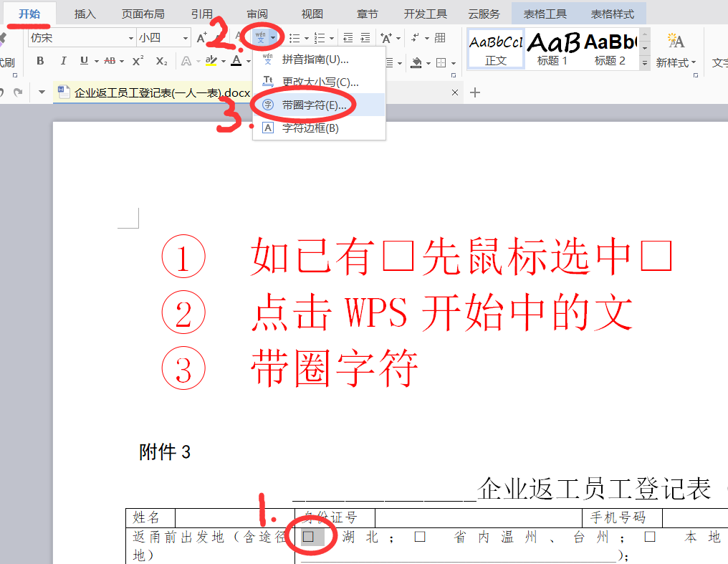Click the Chinese layout A icon
The width and height of the screenshot is (728, 564).
click(x=385, y=38)
